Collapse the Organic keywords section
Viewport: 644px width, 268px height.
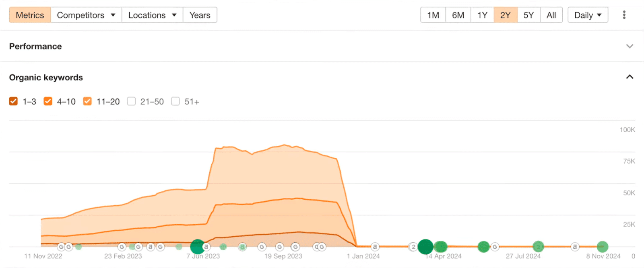point(630,77)
